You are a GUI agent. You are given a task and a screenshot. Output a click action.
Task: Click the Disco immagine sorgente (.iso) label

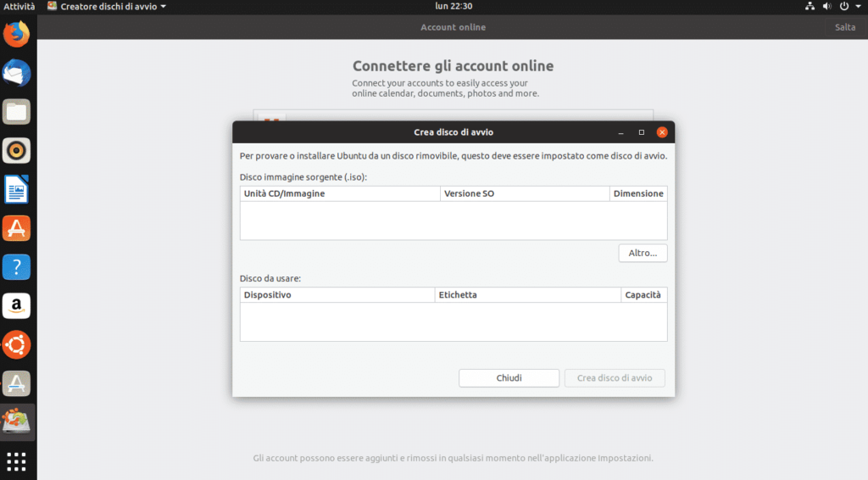[x=303, y=177]
